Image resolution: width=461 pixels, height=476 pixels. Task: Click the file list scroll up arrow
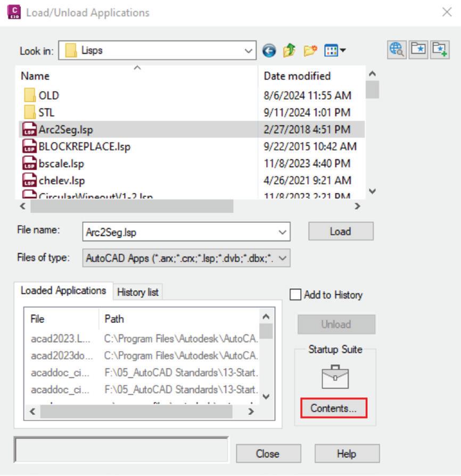click(x=372, y=73)
